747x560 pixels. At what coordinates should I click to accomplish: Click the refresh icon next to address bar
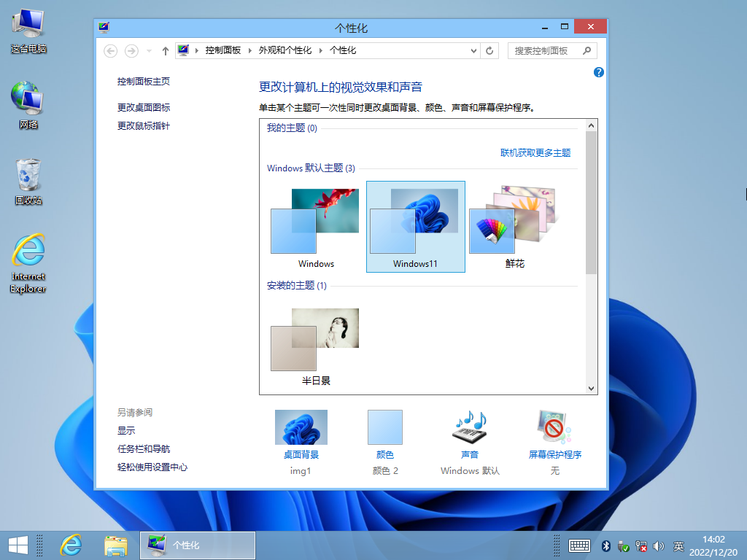(x=490, y=51)
